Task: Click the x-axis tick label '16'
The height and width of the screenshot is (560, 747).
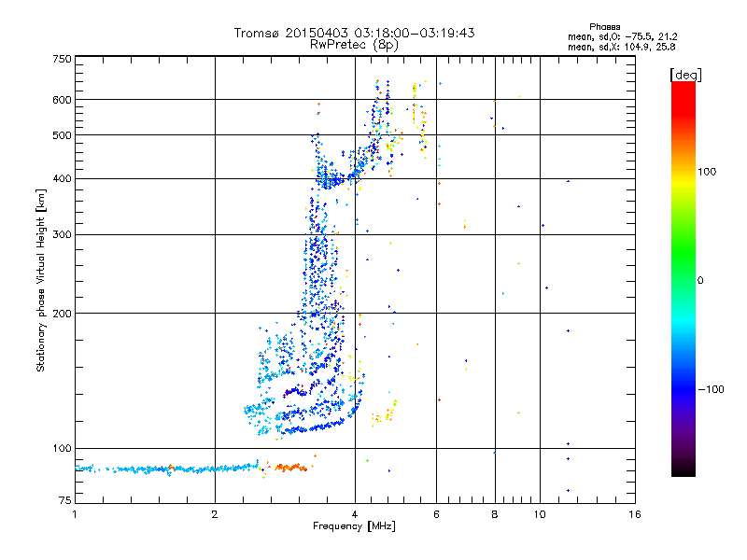Action: tap(635, 514)
